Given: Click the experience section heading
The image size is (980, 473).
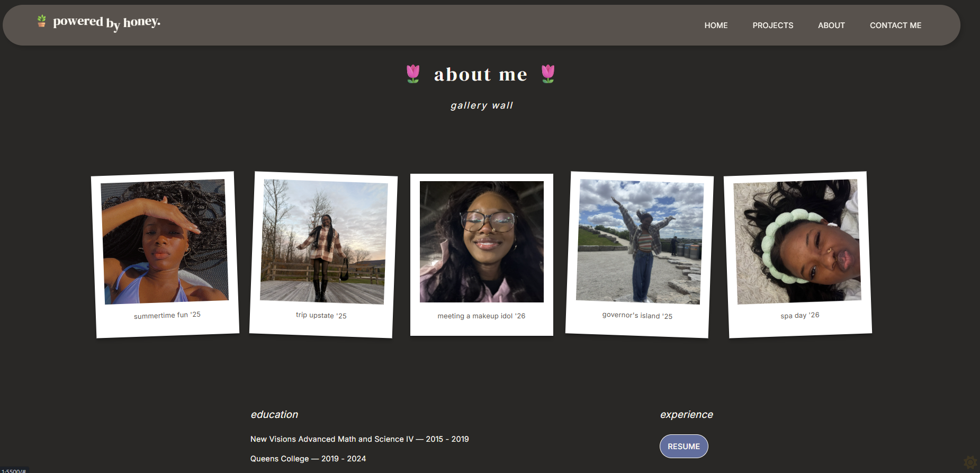Looking at the screenshot, I should 686,415.
